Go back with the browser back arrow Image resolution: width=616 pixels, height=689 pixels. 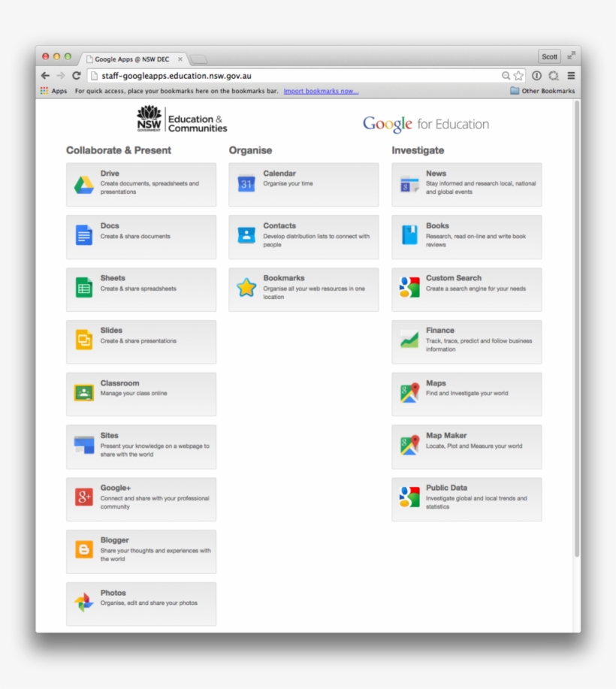pos(45,76)
